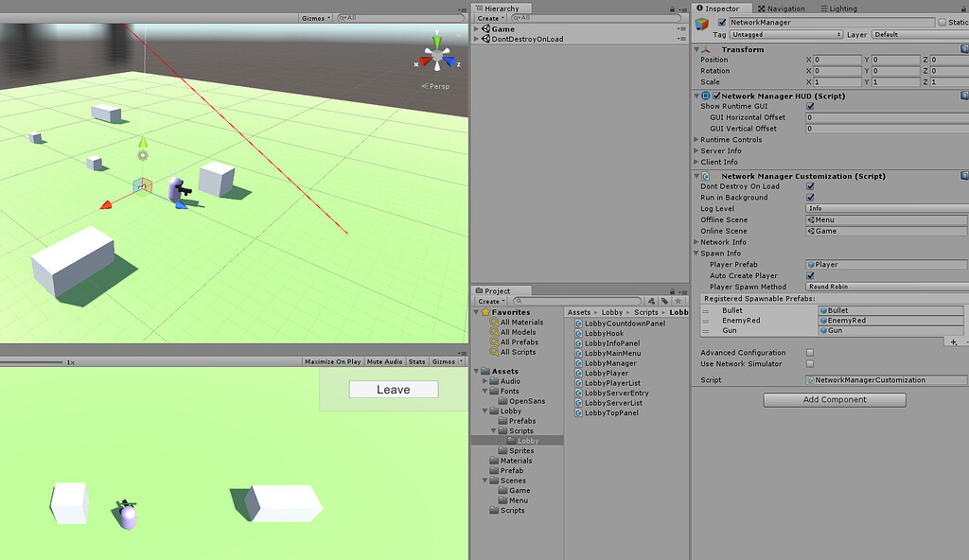Click the help icon on Network Manager HUD component
This screenshot has width=969, height=560.
(x=963, y=96)
